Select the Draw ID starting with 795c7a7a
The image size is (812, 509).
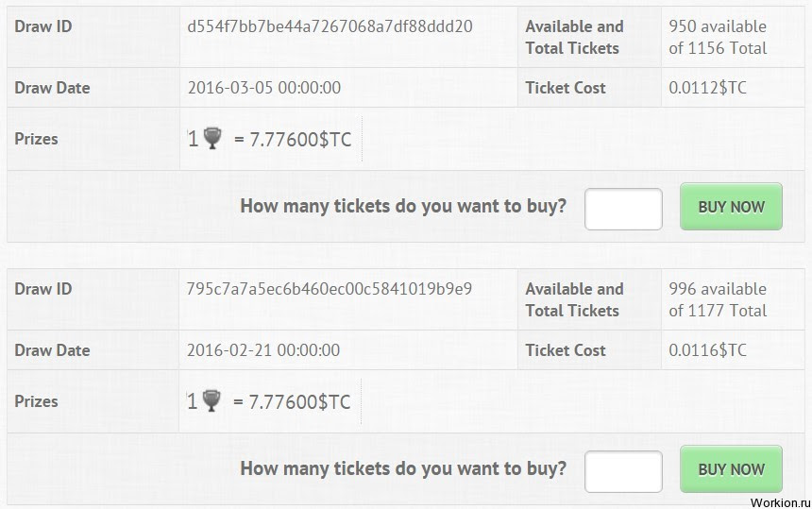click(330, 289)
